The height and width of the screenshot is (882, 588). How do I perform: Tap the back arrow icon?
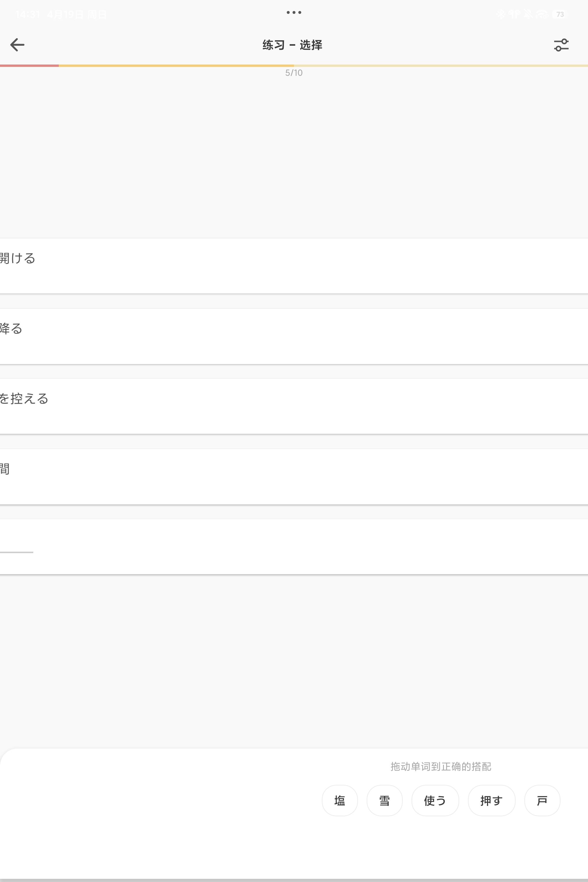tap(17, 45)
